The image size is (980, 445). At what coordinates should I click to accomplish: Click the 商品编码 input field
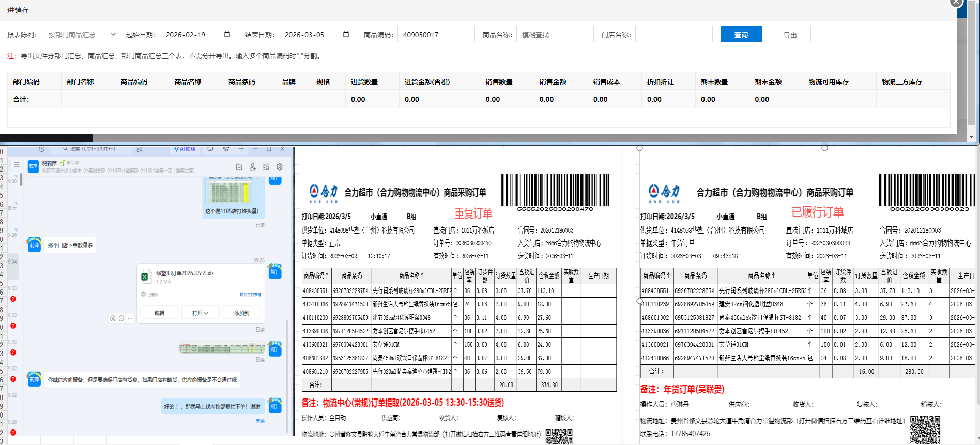(436, 35)
